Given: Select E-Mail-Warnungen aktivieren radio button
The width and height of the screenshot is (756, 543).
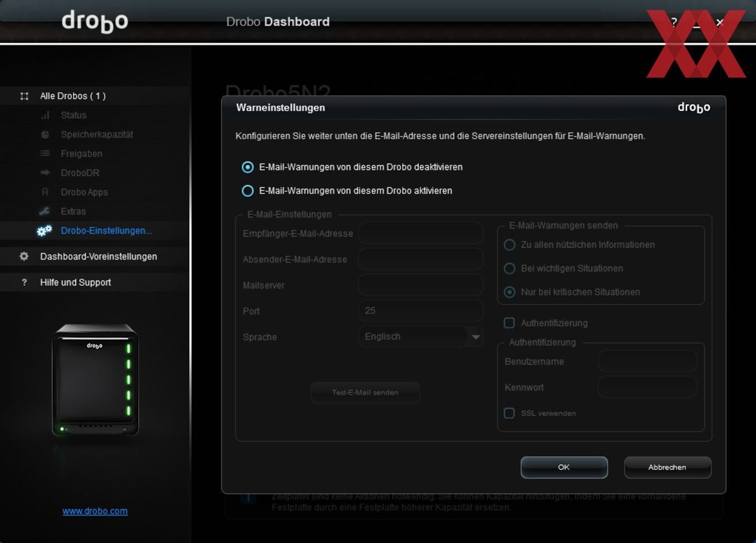Looking at the screenshot, I should click(x=248, y=191).
